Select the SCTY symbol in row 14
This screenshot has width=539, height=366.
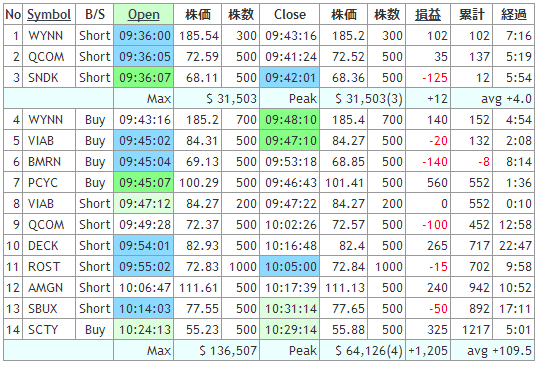pyautogui.click(x=43, y=330)
